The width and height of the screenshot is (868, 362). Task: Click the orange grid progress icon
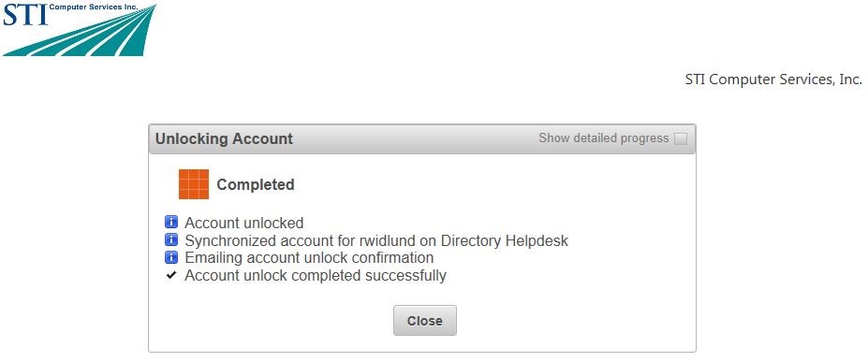(194, 184)
